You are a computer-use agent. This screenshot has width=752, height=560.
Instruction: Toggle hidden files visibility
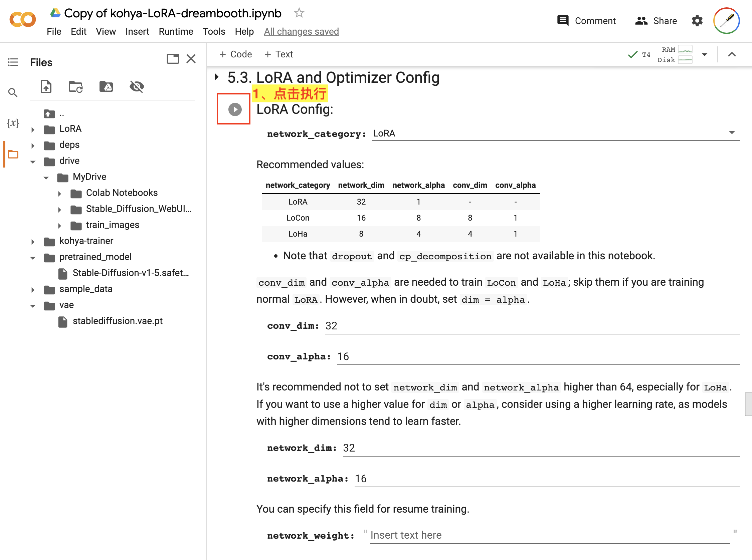136,87
